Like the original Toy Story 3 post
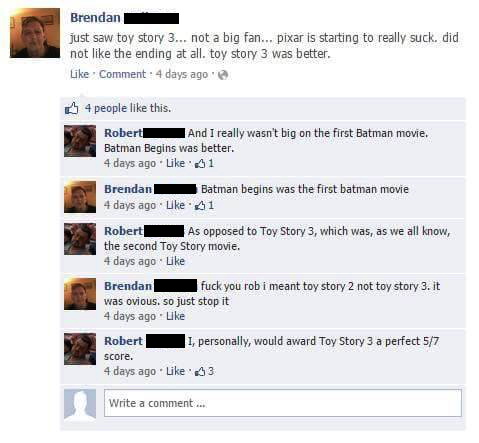Viewport: 479px width, 443px height. [x=80, y=74]
